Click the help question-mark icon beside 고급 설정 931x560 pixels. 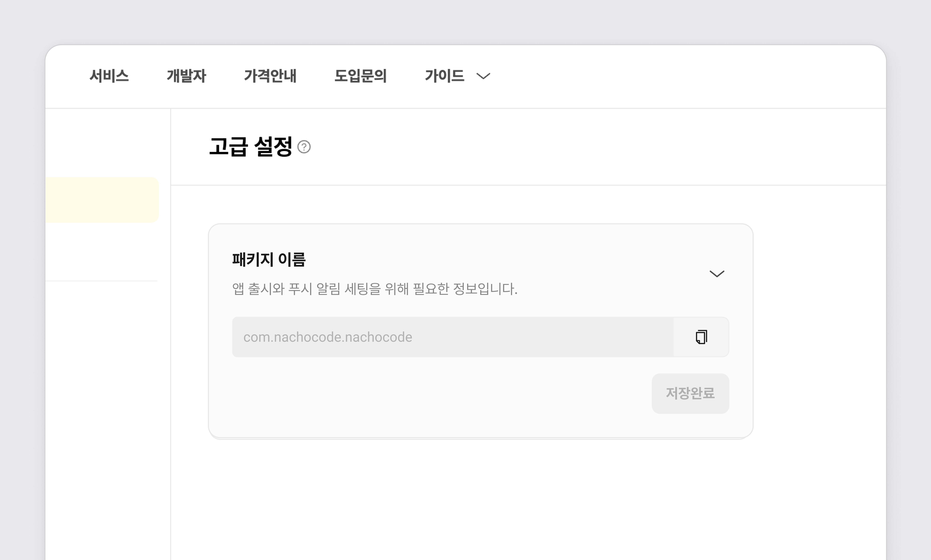tap(304, 147)
